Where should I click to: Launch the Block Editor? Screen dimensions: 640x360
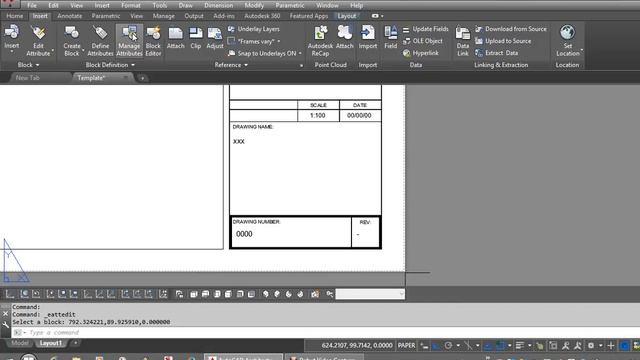coord(153,40)
